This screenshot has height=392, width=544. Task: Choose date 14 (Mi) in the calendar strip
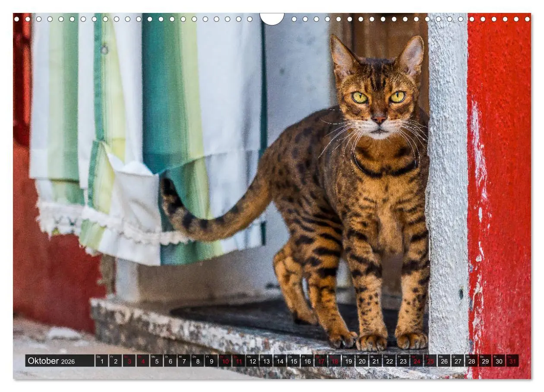(x=280, y=361)
